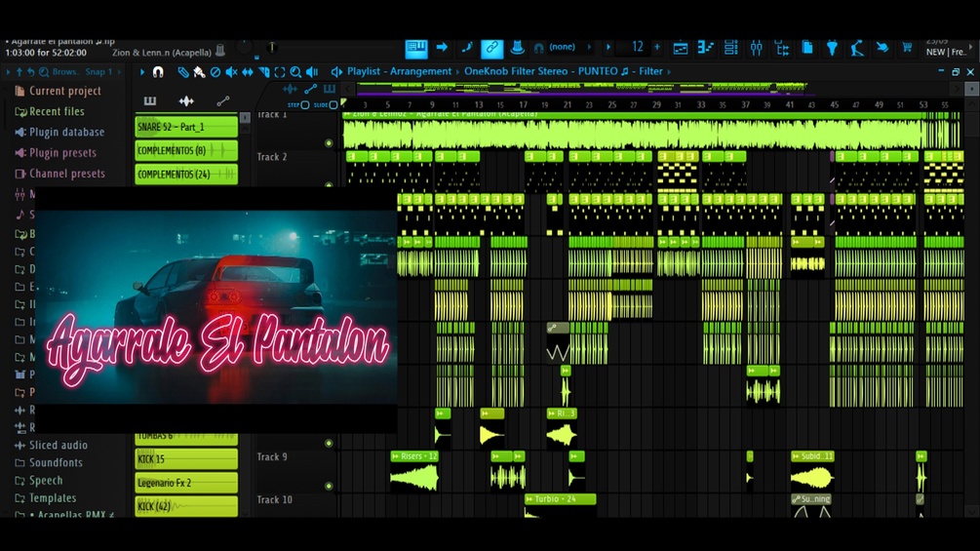The image size is (980, 551).
Task: Click the funnel icon in top toolbar
Action: (x=832, y=48)
